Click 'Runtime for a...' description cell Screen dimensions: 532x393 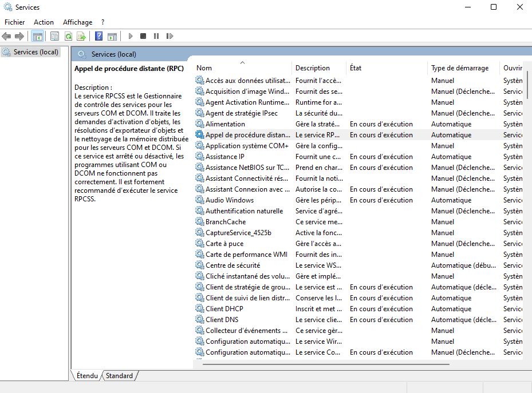318,102
